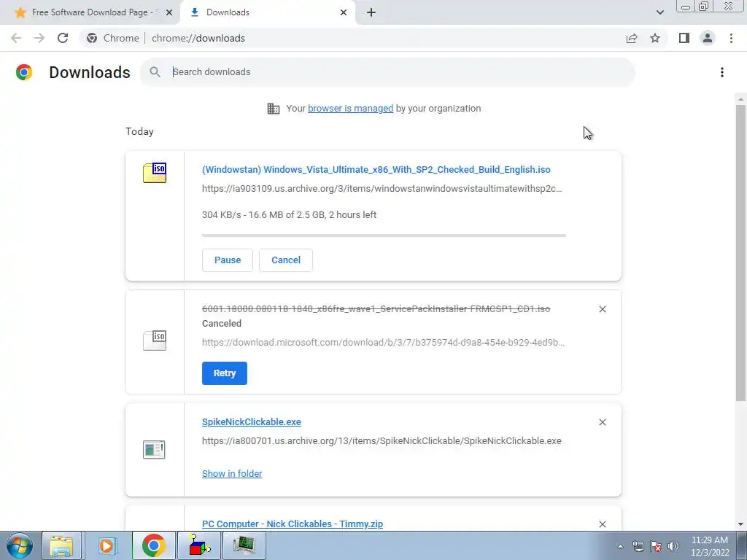Click the SpikeNickClickable archive.org URL text
The image size is (747, 560).
point(382,441)
